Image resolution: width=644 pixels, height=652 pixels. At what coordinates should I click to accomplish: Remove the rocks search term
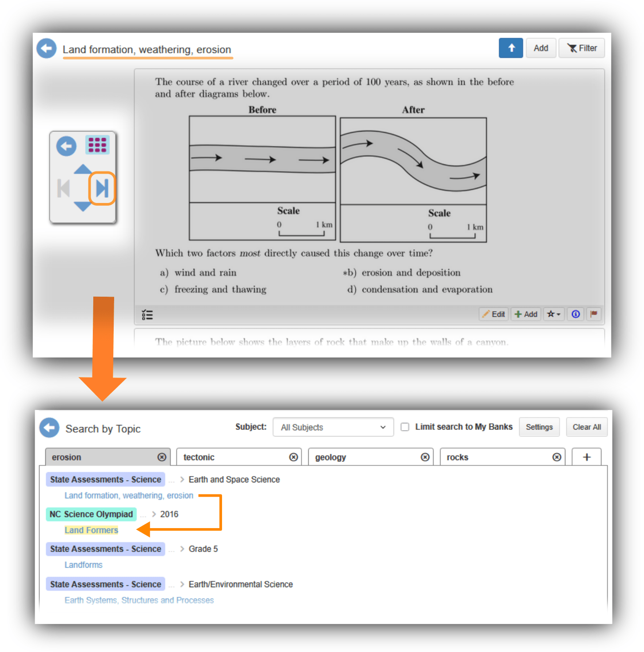pos(557,457)
